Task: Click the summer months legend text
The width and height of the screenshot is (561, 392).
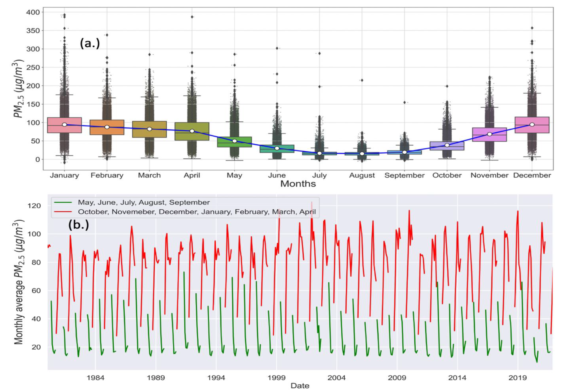Action: [144, 202]
